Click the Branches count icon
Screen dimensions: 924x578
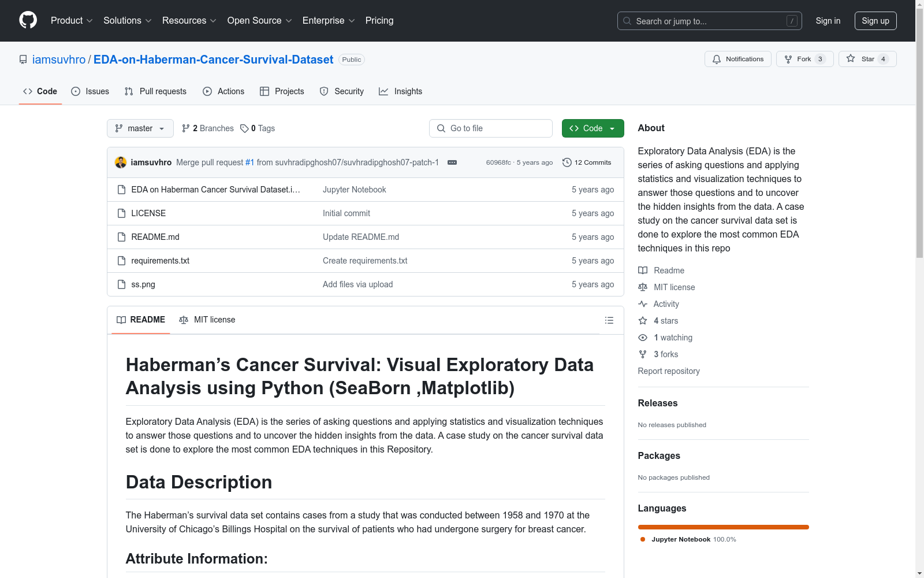pos(185,128)
